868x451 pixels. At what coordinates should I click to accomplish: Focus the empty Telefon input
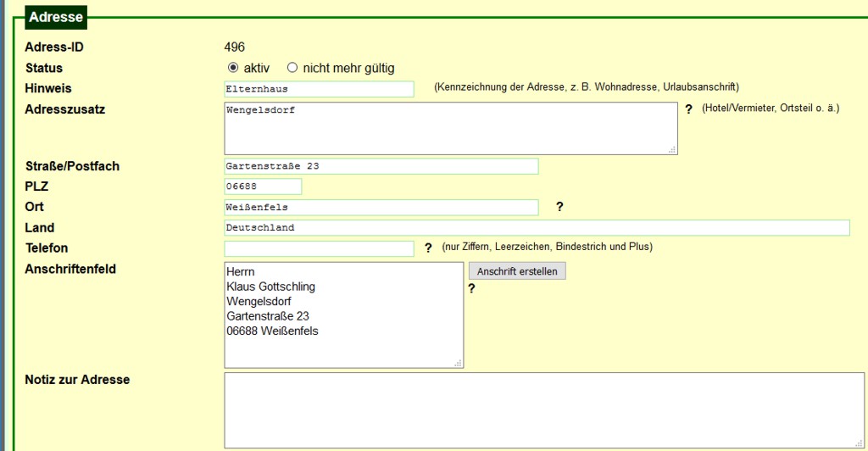pyautogui.click(x=319, y=248)
